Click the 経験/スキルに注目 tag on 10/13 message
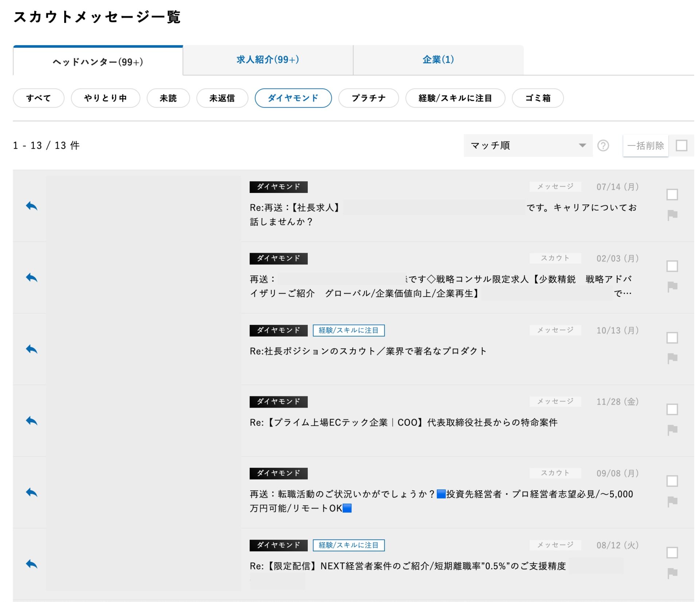 tap(348, 330)
